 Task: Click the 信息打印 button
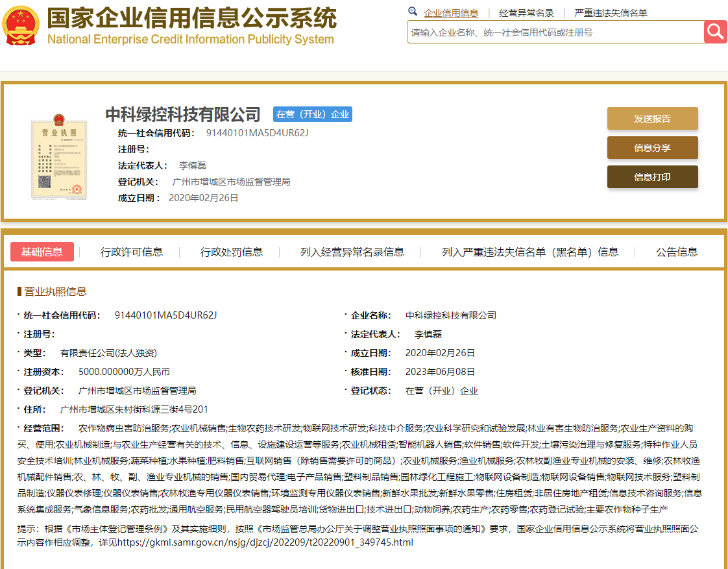[x=652, y=176]
